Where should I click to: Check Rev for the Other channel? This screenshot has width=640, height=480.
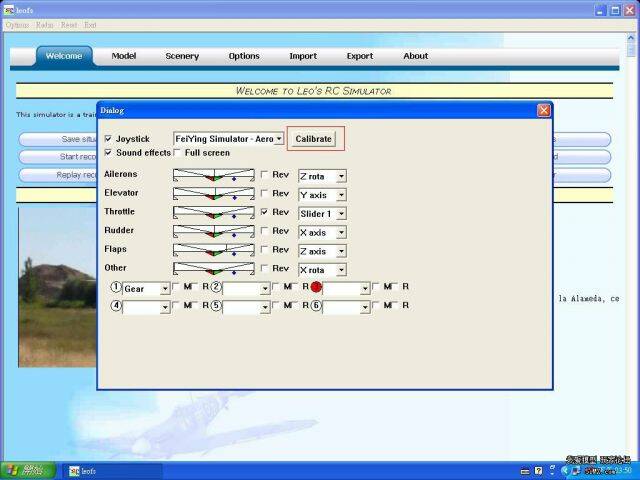click(x=264, y=269)
